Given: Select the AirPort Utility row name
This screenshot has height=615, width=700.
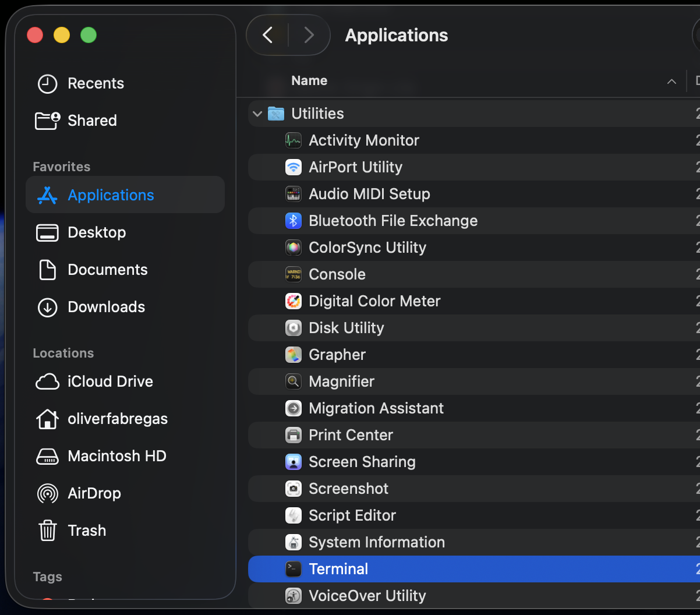Looking at the screenshot, I should pos(356,167).
